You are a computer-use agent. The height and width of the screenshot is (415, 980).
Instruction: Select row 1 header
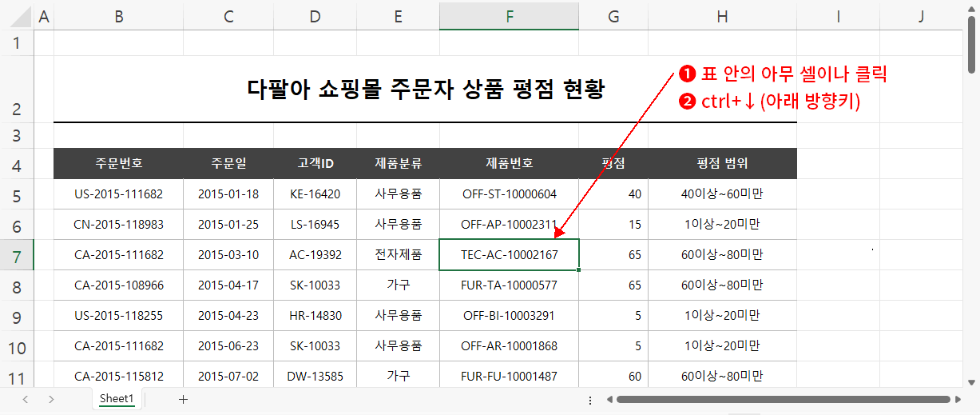pyautogui.click(x=17, y=42)
